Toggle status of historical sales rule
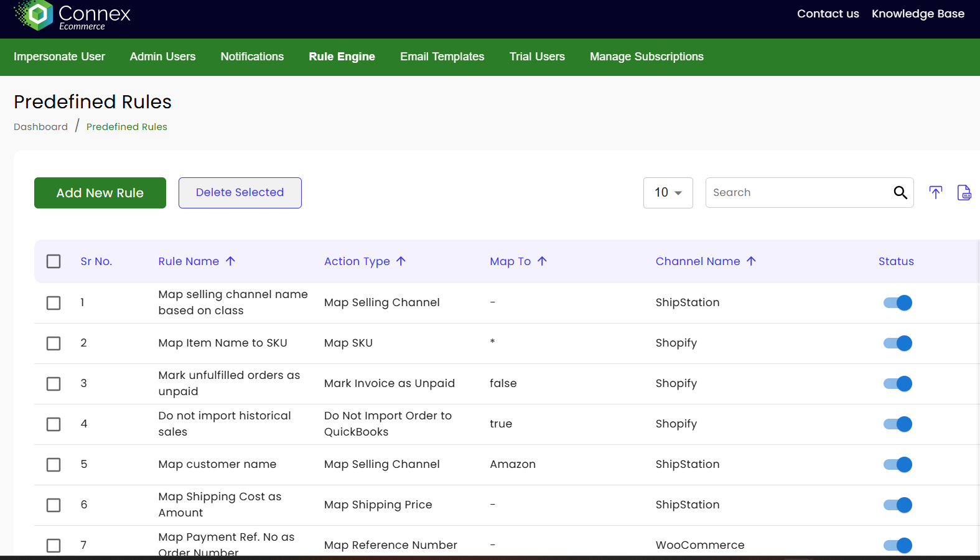The image size is (980, 560). pyautogui.click(x=898, y=424)
